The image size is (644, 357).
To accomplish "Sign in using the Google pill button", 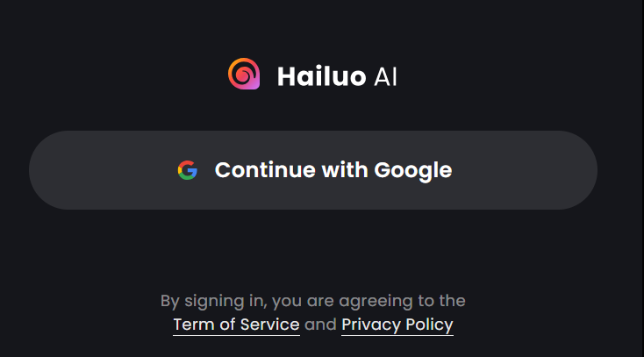I will coord(313,170).
